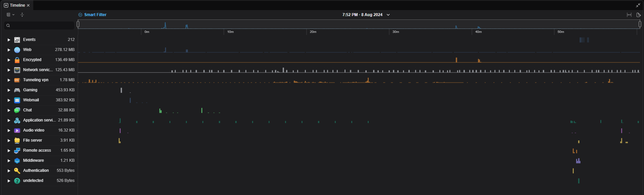Click the Remote access label text

click(37, 150)
